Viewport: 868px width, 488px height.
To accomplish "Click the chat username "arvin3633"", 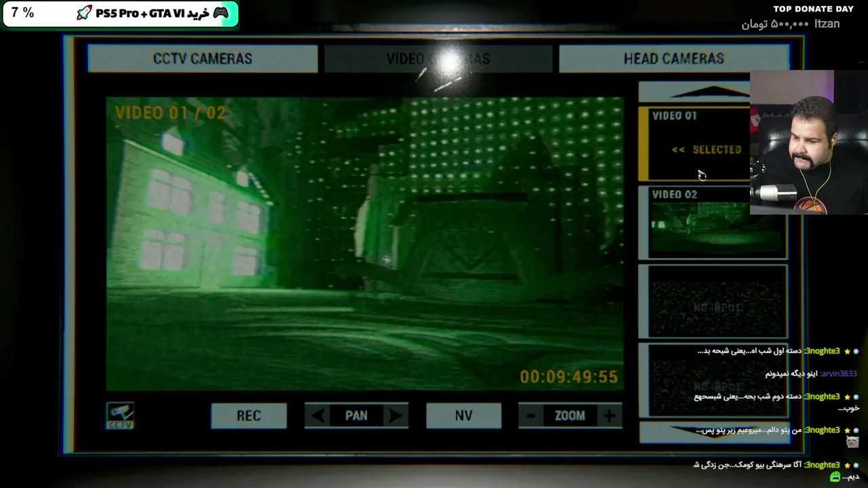I will [x=839, y=373].
